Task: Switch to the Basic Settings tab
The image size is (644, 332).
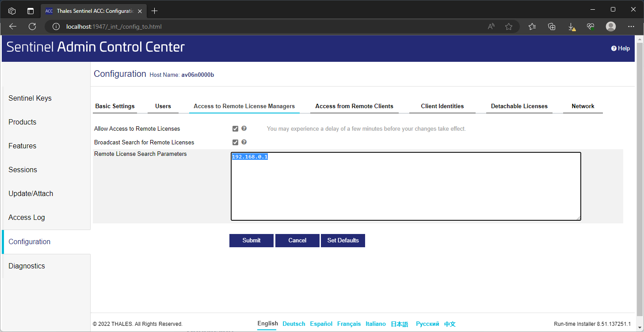Action: tap(115, 106)
